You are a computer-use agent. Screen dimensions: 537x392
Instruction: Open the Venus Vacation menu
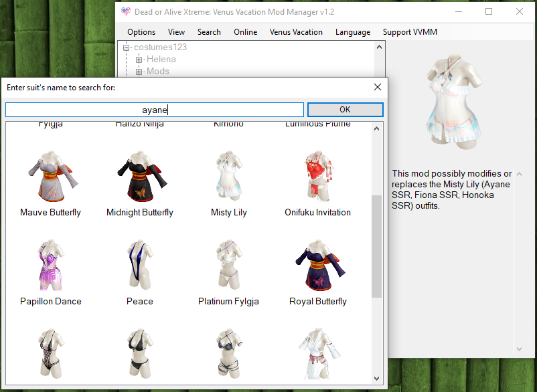(x=296, y=32)
